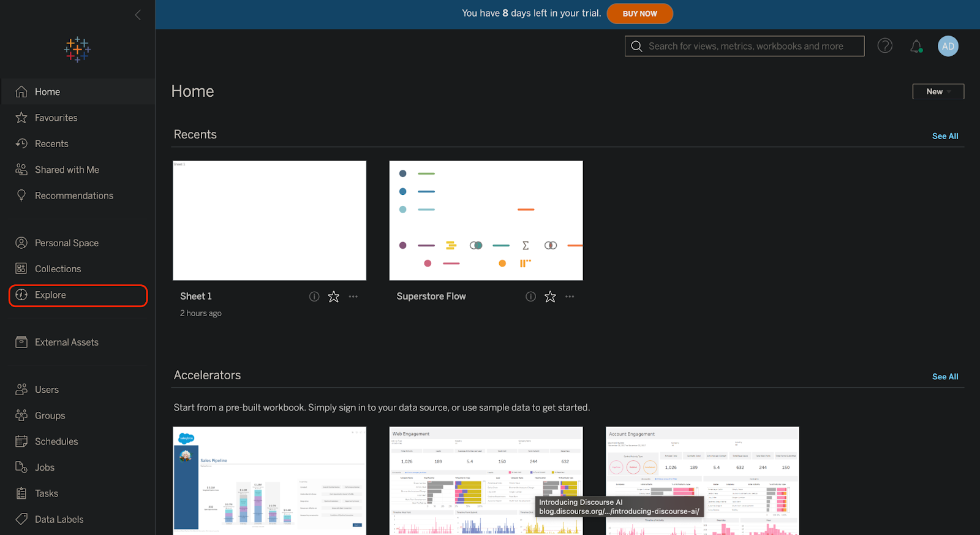Click the Schedules calendar icon
This screenshot has height=535, width=980.
click(21, 441)
